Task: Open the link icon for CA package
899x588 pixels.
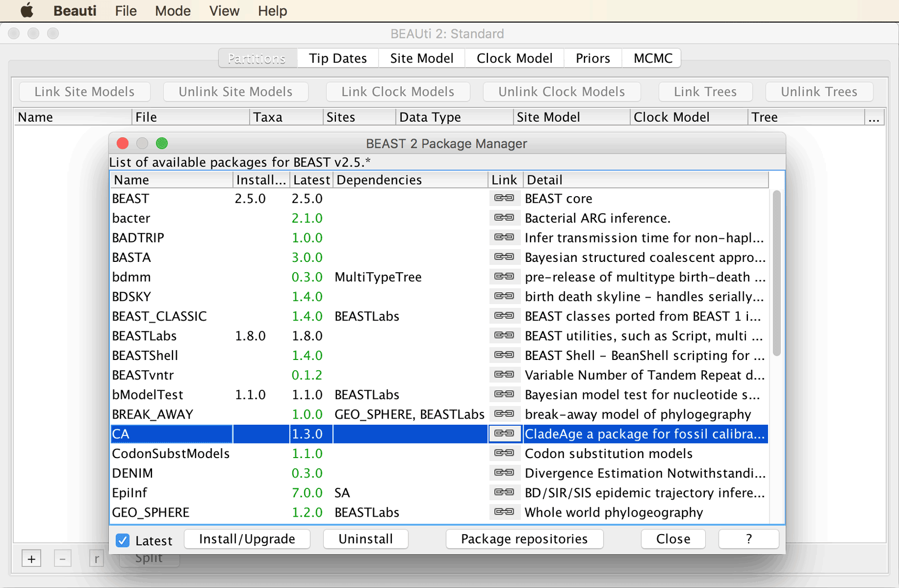Action: [504, 433]
